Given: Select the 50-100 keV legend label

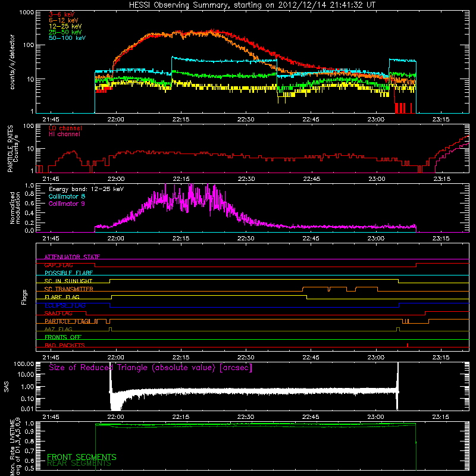Looking at the screenshot, I should tap(67, 38).
